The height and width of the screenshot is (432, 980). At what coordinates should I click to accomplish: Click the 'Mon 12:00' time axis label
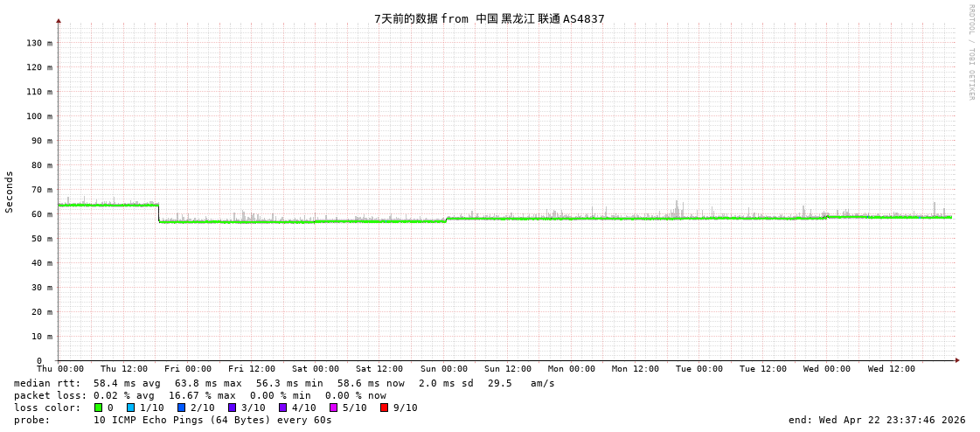635,369
